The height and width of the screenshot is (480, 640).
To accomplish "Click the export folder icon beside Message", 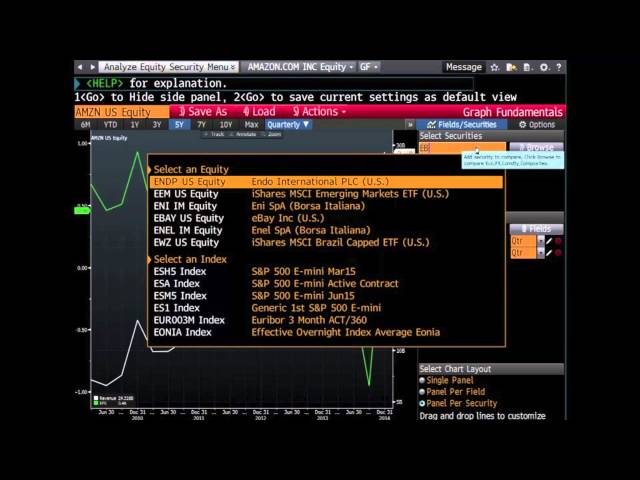I will pyautogui.click(x=511, y=67).
